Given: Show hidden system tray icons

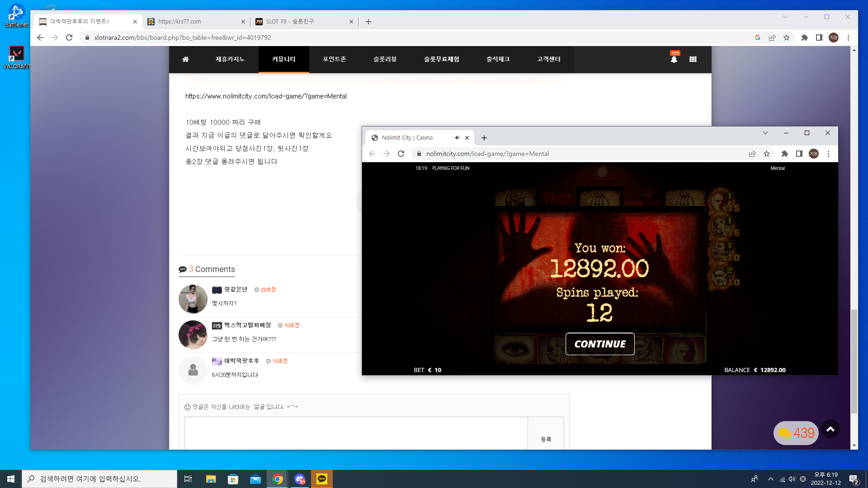Looking at the screenshot, I should point(770,479).
